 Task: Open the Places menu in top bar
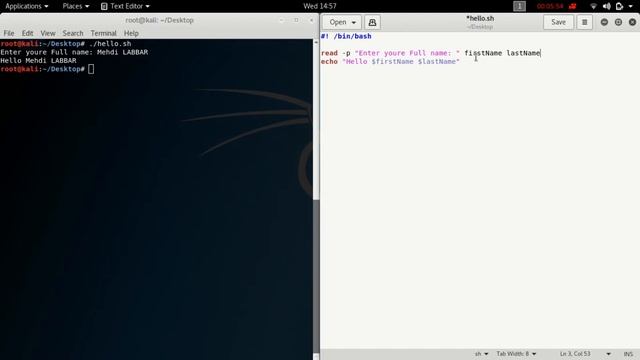[x=76, y=6]
